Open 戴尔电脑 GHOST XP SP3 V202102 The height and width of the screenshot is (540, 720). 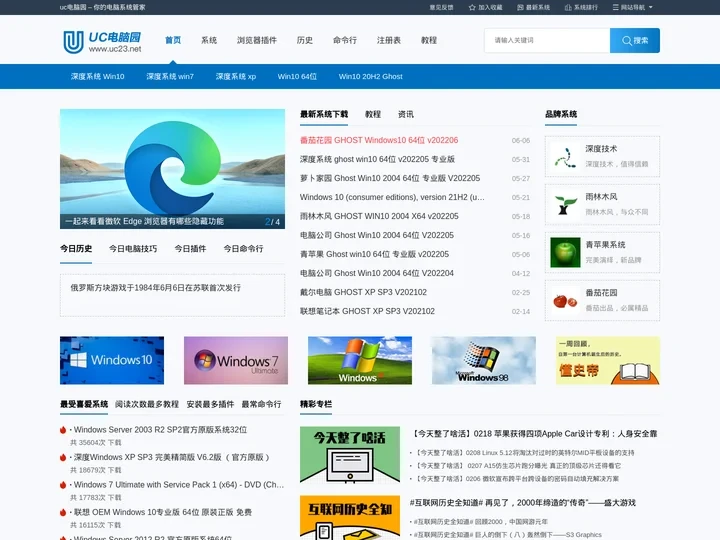pos(363,292)
